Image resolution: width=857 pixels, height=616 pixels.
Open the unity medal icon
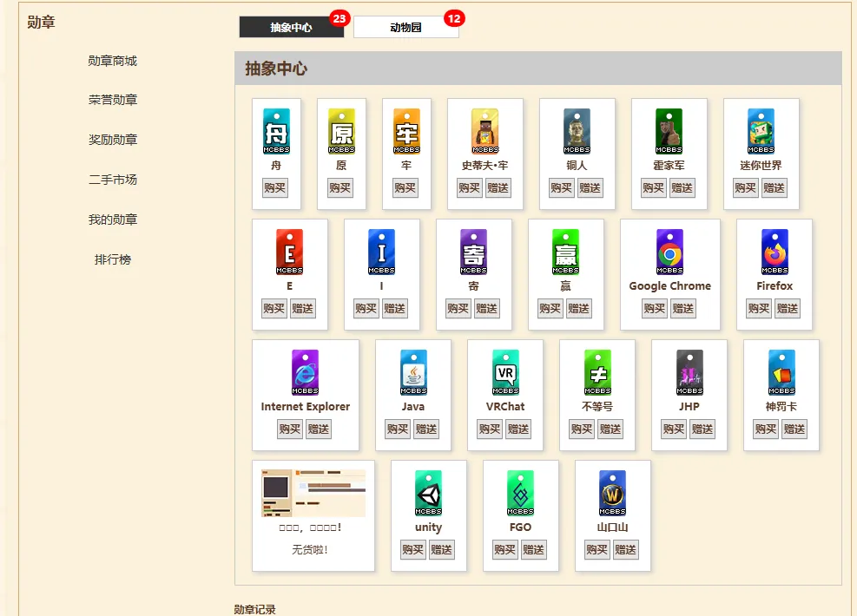pyautogui.click(x=429, y=493)
